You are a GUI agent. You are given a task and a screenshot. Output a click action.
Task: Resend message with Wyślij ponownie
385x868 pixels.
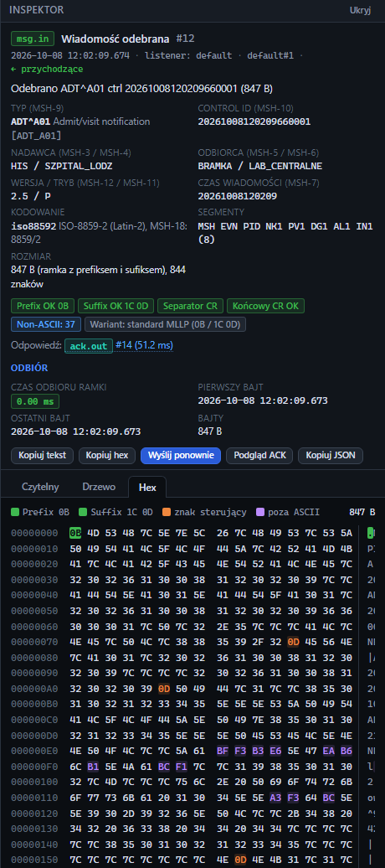181,455
